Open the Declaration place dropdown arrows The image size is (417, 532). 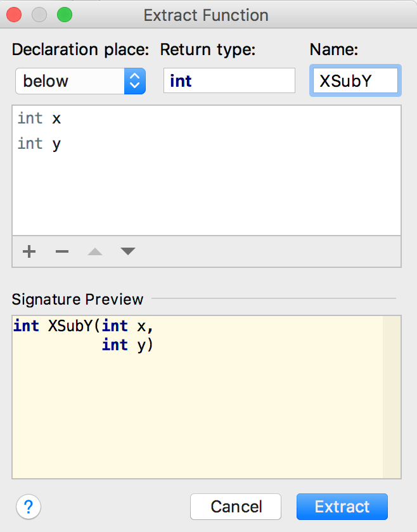tap(135, 81)
